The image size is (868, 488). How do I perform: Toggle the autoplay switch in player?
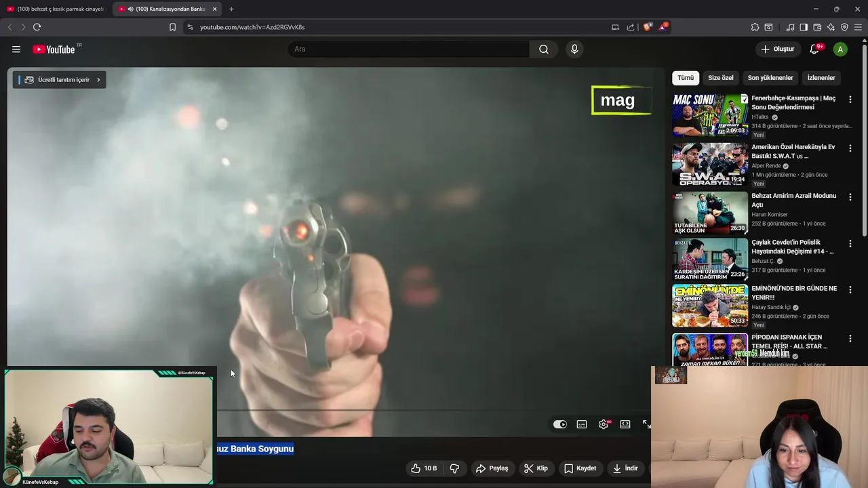tap(560, 424)
